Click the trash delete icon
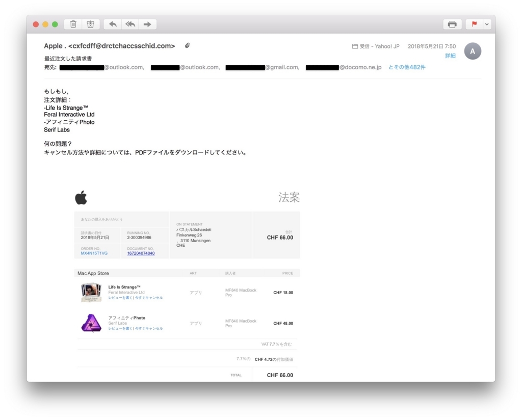The width and height of the screenshot is (522, 420). (73, 24)
